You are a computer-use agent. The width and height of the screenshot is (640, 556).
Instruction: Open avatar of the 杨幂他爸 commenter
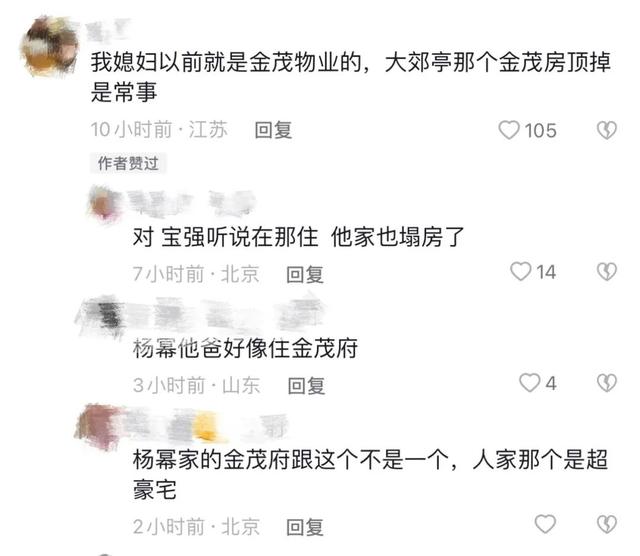point(102,316)
